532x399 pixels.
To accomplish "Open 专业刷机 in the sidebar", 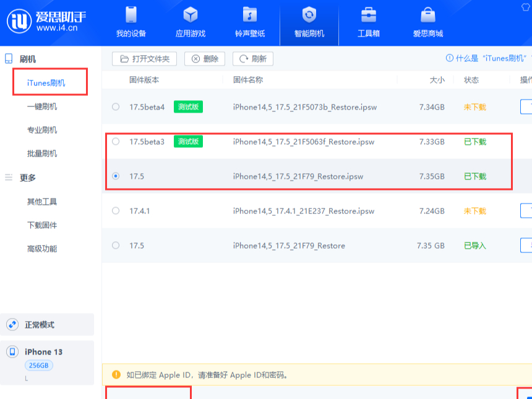I will [x=42, y=130].
